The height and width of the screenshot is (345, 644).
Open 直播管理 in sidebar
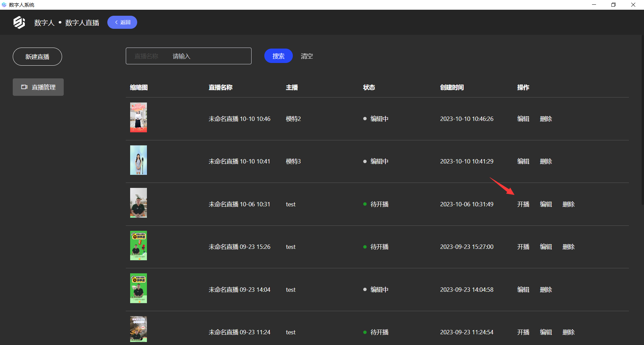pos(38,87)
